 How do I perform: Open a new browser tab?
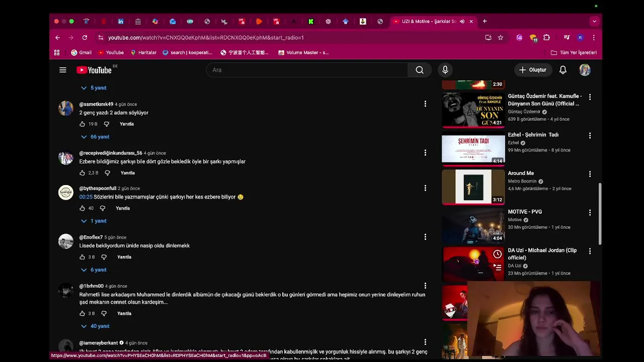pos(485,21)
